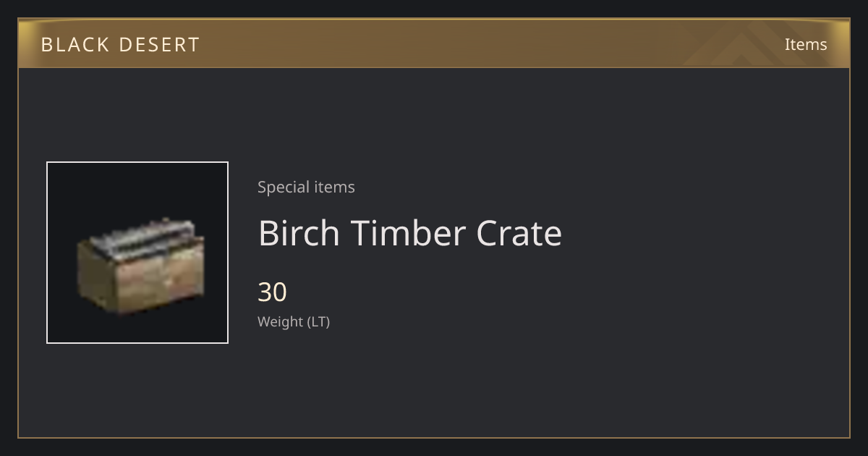Image resolution: width=868 pixels, height=456 pixels.
Task: Click the word Birch in the title
Action: coord(299,233)
